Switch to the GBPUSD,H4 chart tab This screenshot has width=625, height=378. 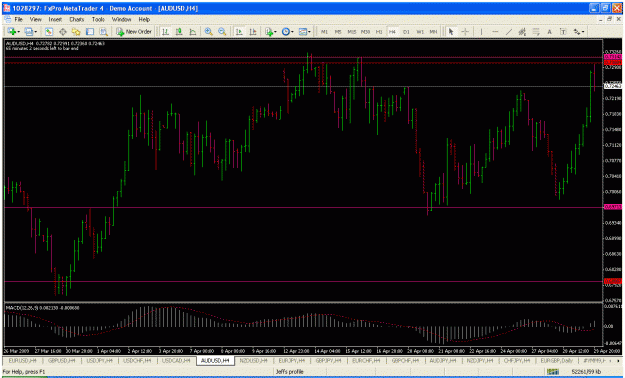61,360
